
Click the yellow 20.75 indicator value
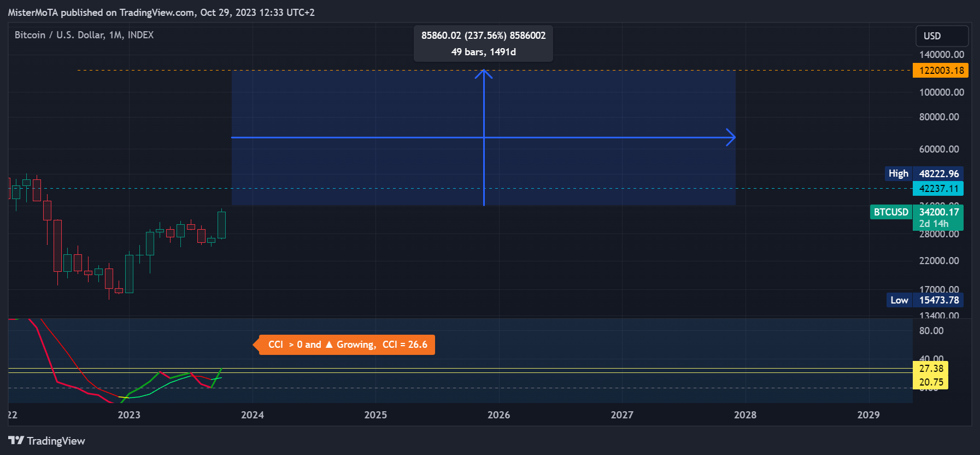coord(930,382)
